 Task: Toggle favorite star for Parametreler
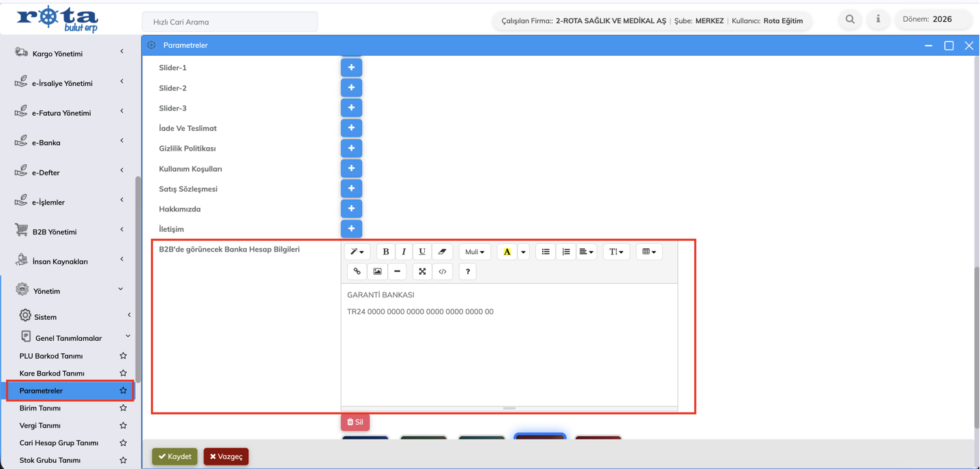click(x=123, y=391)
